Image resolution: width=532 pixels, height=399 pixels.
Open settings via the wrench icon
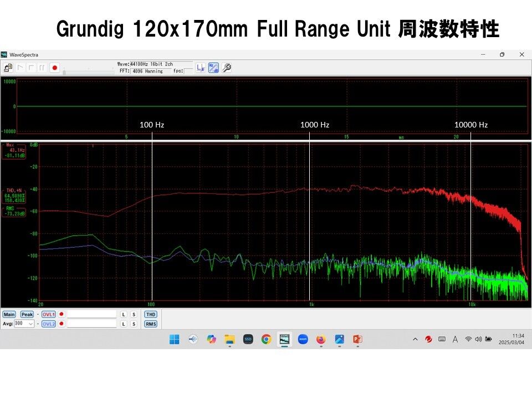pos(226,67)
